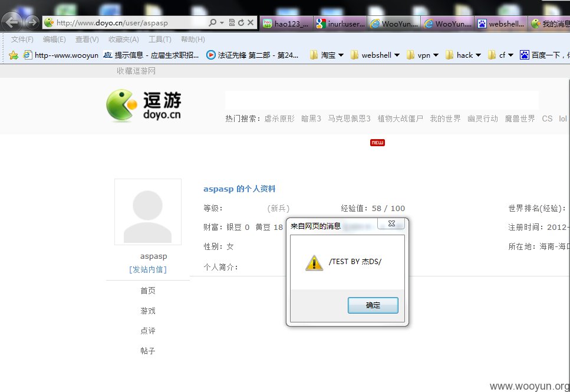Click the warning triangle icon in dialog
The height and width of the screenshot is (392, 570).
tap(314, 262)
